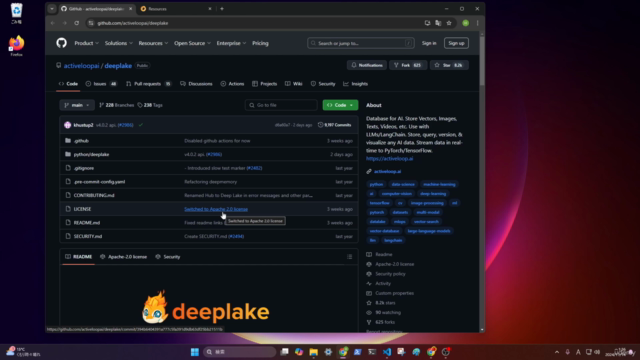Screen dimensions: 640x360
Task: Reload the page with the refresh icon
Action: pos(76,23)
